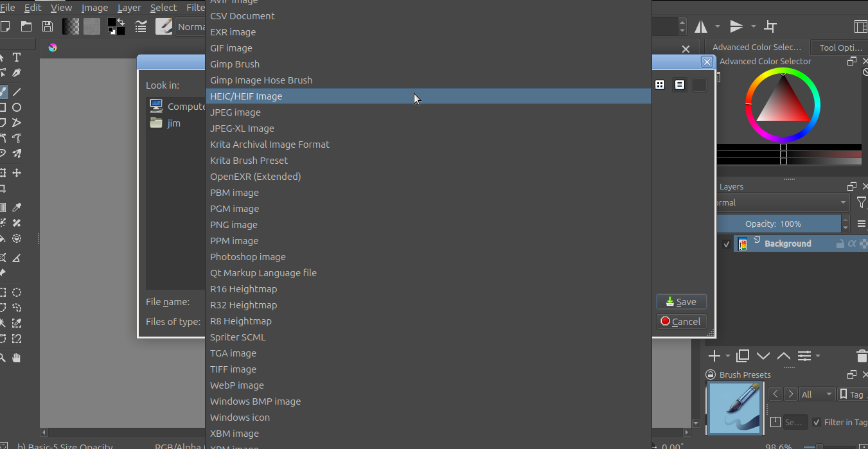
Task: Select the Text tool in the toolbox
Action: point(17,57)
